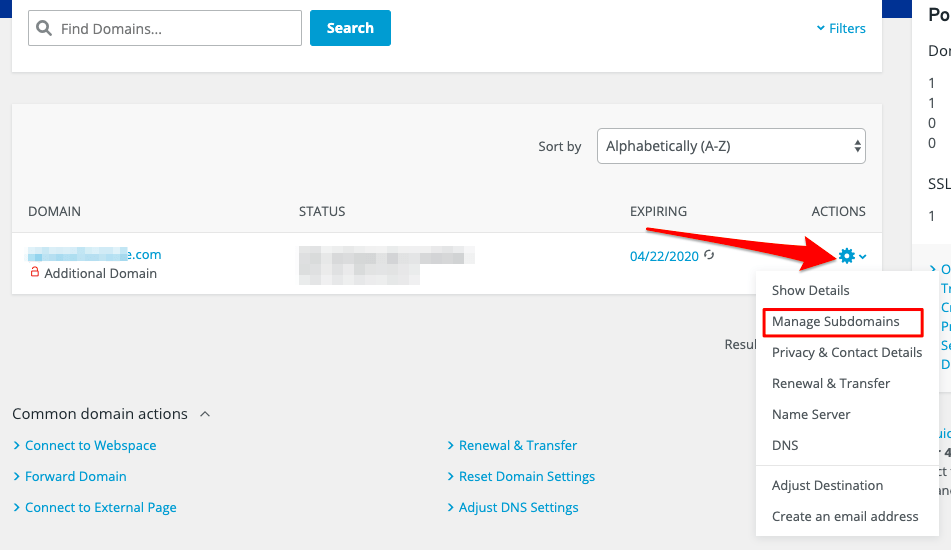Collapse Common domain actions with the caret
The image size is (951, 550).
pyautogui.click(x=205, y=414)
